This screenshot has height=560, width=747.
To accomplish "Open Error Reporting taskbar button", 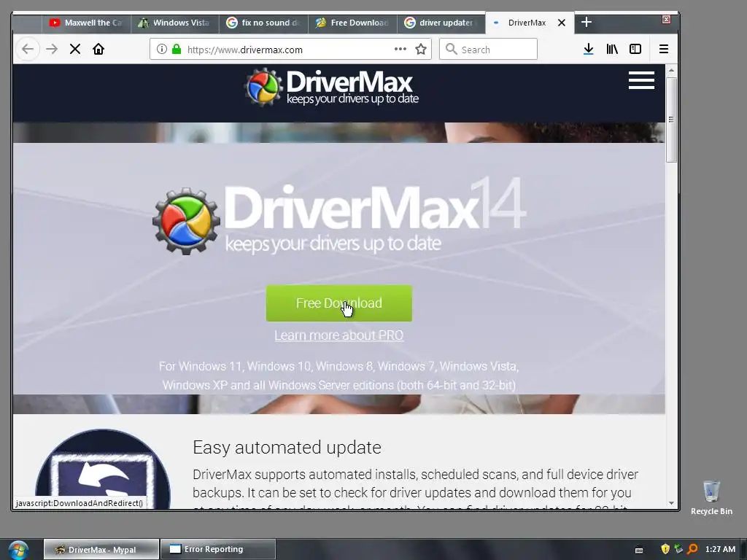I will click(x=218, y=549).
